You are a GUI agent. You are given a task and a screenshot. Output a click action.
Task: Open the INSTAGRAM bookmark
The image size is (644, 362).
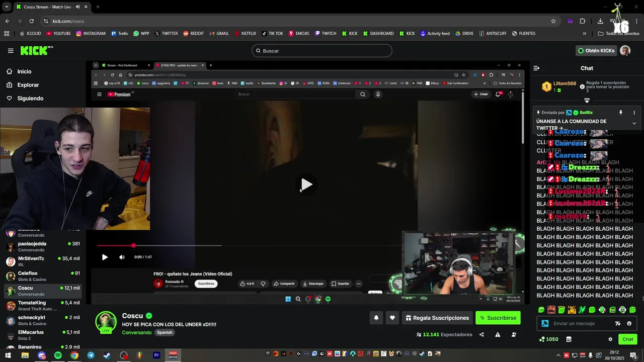click(91, 34)
